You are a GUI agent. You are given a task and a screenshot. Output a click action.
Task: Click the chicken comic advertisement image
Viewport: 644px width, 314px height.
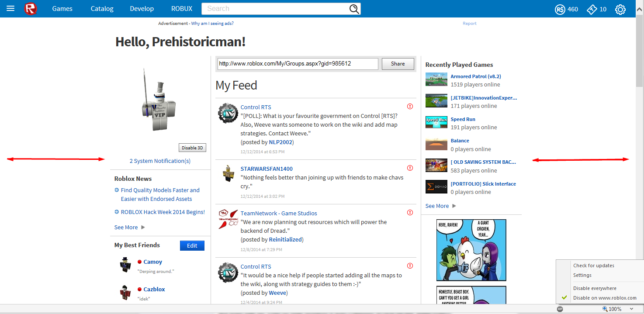[471, 250]
